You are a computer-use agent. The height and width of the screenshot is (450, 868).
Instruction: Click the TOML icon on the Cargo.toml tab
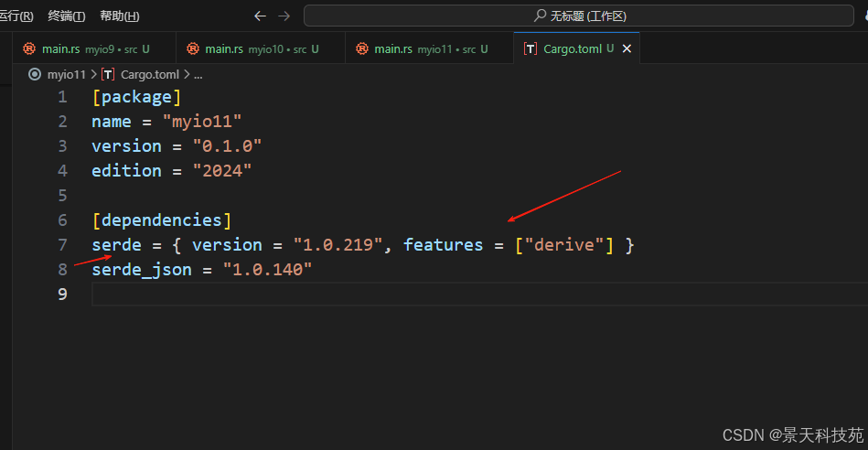tap(530, 48)
